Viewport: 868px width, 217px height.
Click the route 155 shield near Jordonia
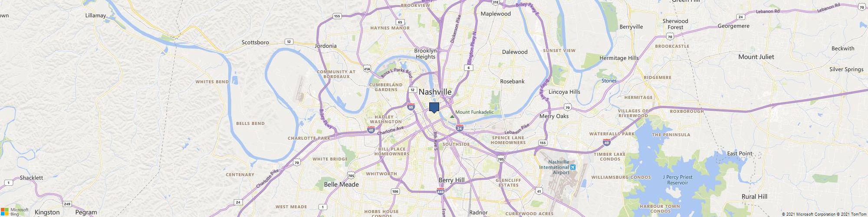337,16
